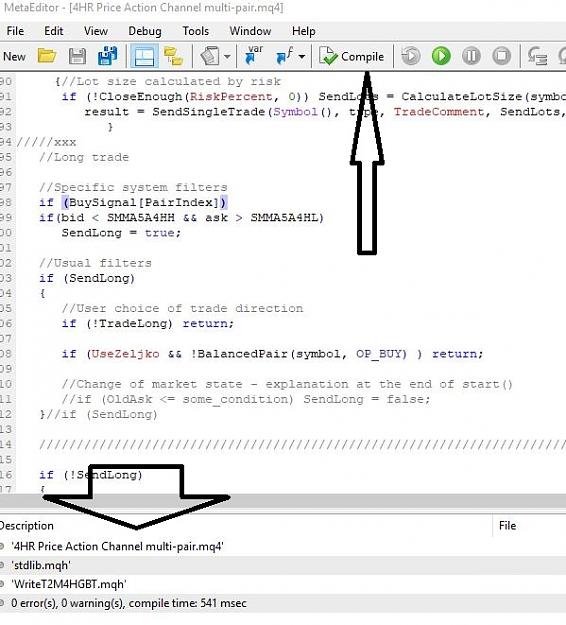Click the '//Change of market state' comment line
Viewport: 566px width, 625px height.
click(287, 384)
